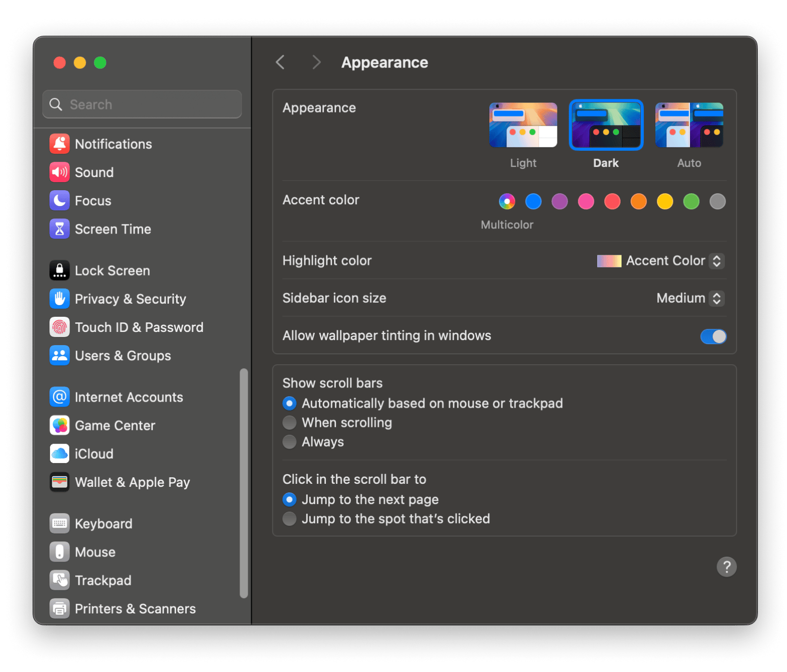Open Screen Time hourglass icon
787x672 pixels.
pyautogui.click(x=60, y=229)
